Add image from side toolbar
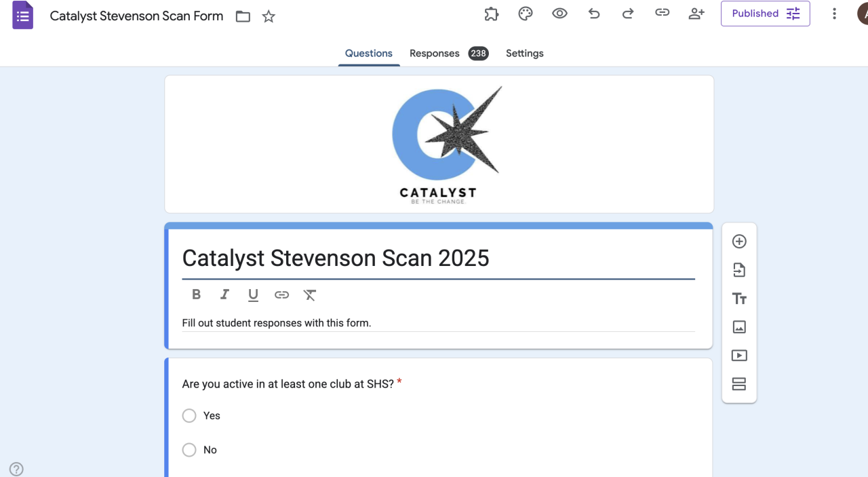The height and width of the screenshot is (477, 868). pos(739,327)
